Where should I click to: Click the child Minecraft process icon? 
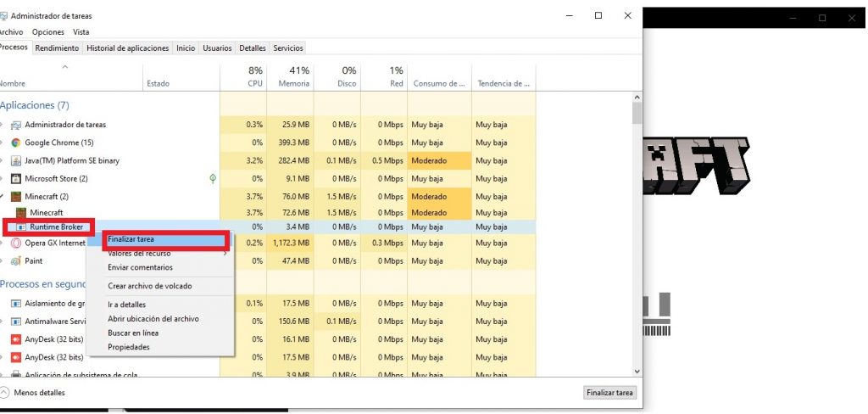tap(21, 213)
